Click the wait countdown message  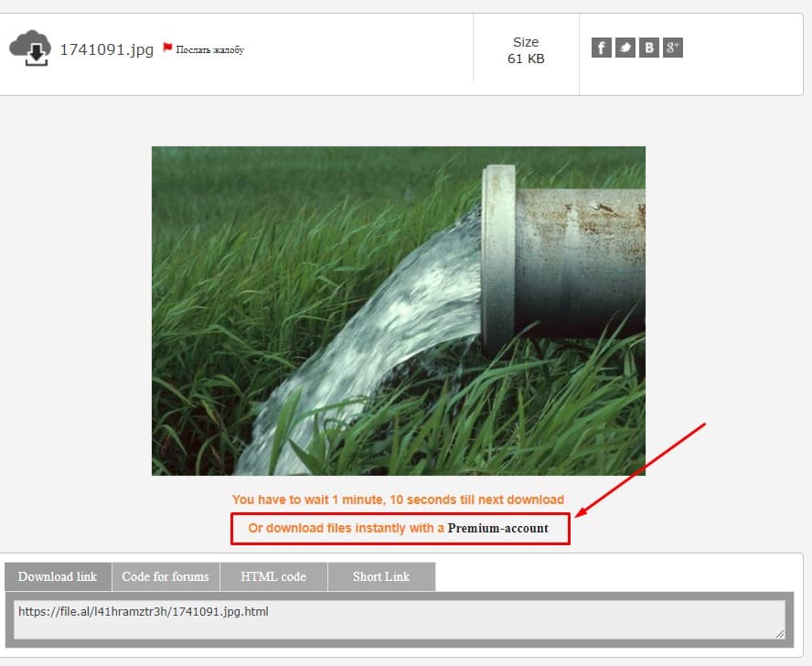(x=398, y=499)
